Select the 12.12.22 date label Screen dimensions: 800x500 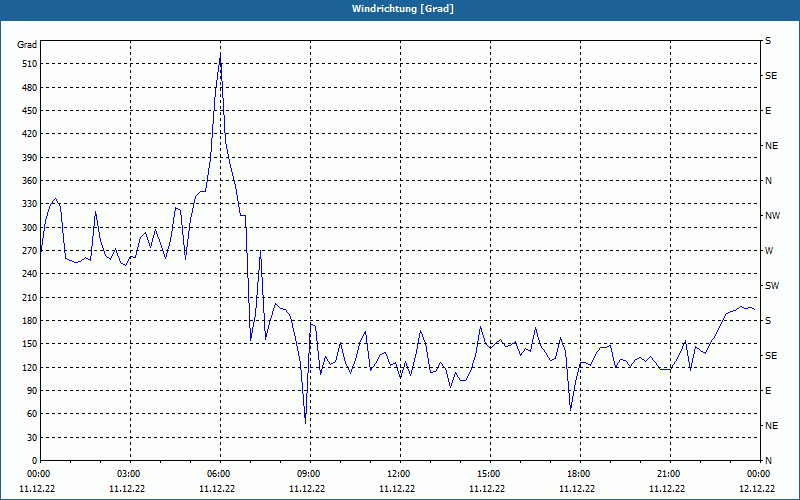(757, 488)
